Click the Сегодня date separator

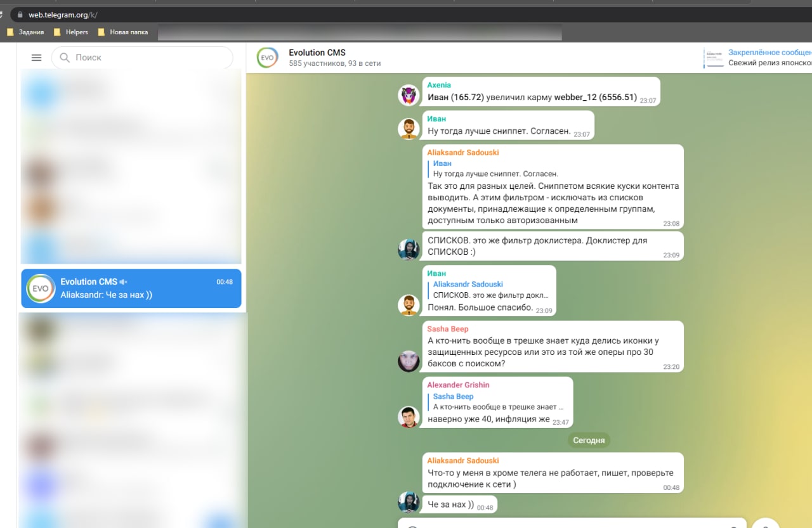589,440
